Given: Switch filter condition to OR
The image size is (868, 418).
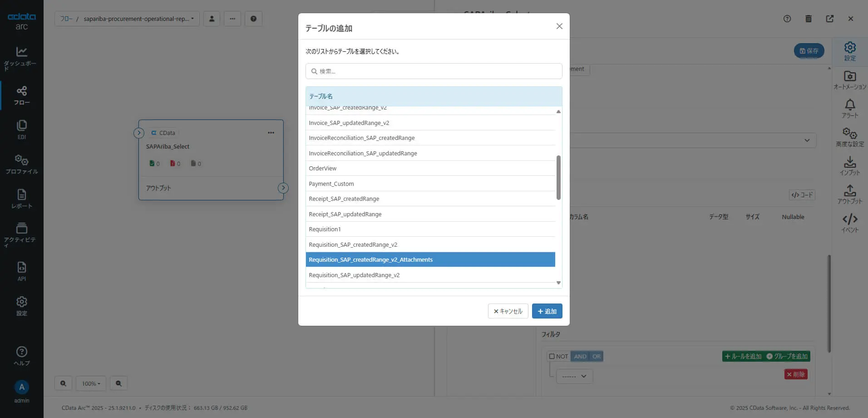Looking at the screenshot, I should point(597,356).
